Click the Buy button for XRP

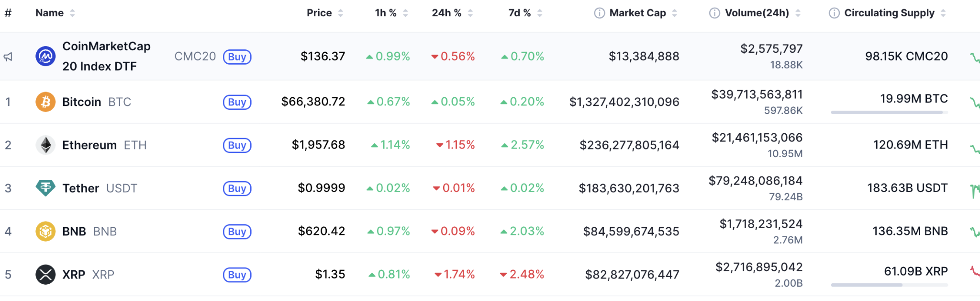237,275
